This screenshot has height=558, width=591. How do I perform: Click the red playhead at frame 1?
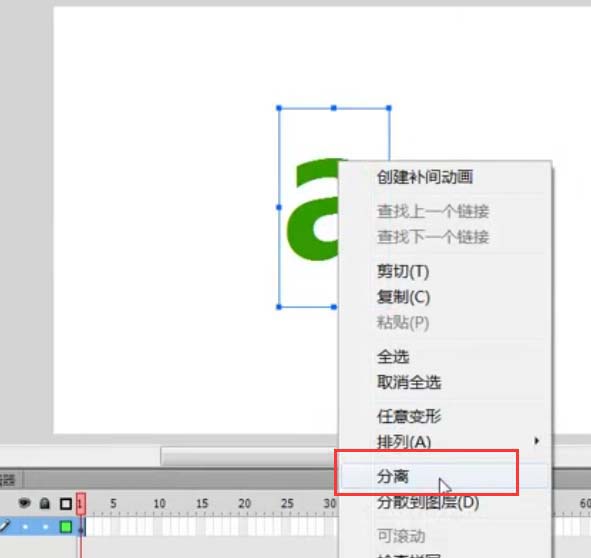click(x=80, y=504)
